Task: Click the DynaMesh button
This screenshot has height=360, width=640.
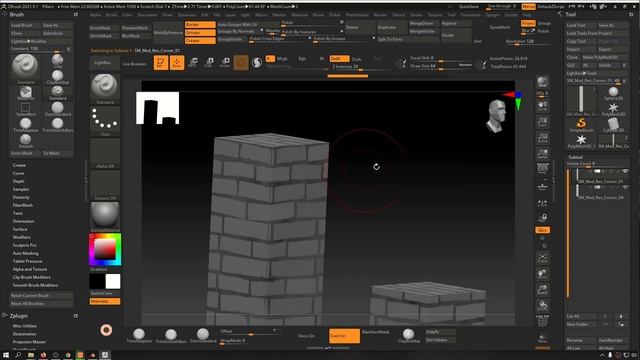Action: pos(500,27)
